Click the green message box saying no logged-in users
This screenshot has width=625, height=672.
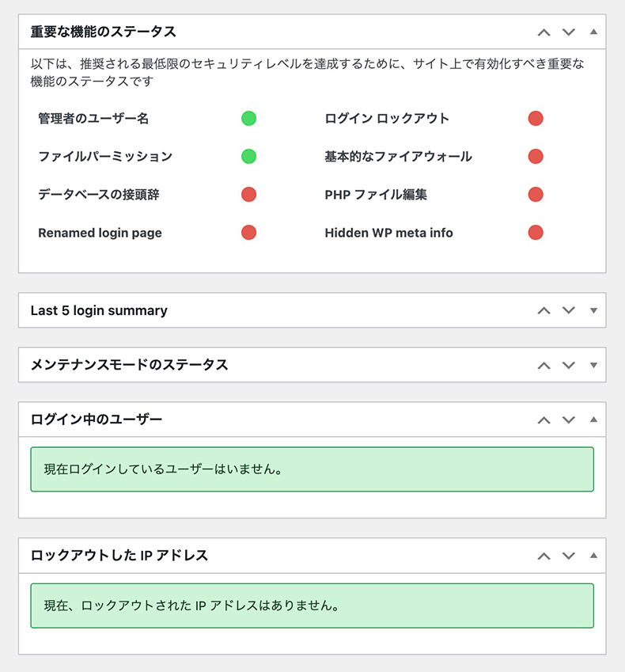312,469
